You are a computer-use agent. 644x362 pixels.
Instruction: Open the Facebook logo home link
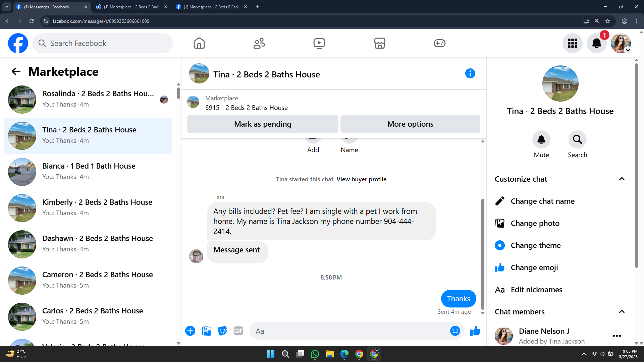pos(18,43)
